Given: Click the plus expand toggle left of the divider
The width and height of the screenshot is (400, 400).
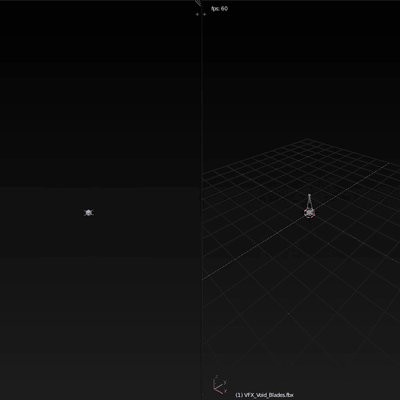Looking at the screenshot, I should click(197, 14).
